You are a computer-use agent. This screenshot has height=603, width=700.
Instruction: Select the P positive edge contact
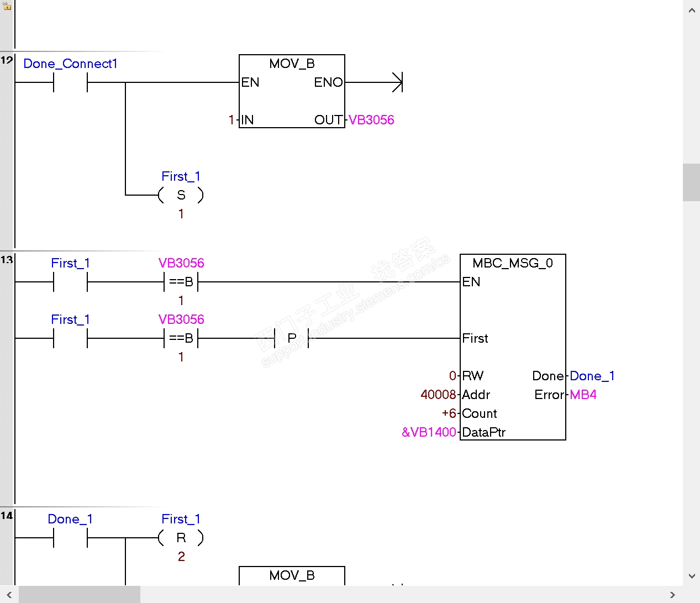292,338
